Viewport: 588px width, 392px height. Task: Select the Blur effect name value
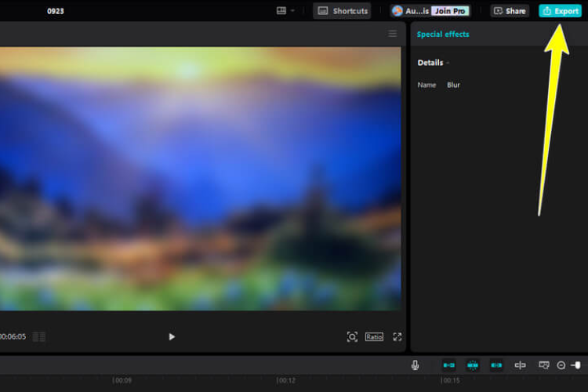tap(453, 85)
